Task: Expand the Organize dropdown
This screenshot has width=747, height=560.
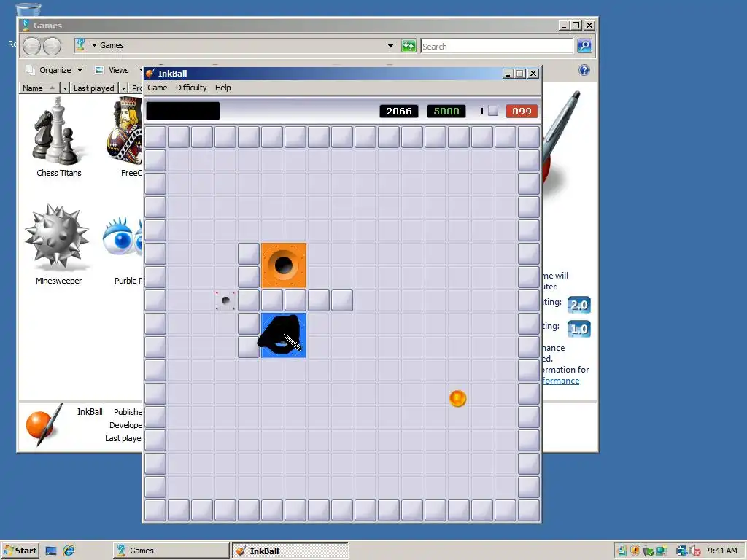Action: click(x=80, y=70)
